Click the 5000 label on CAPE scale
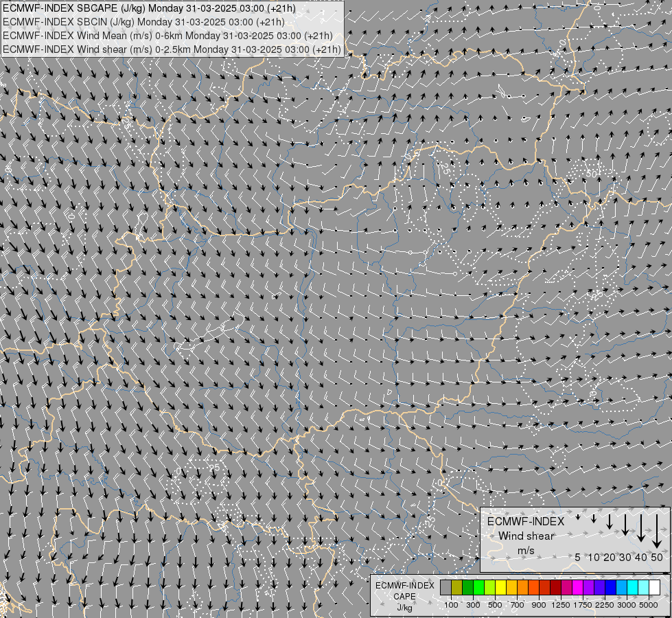 point(649,605)
